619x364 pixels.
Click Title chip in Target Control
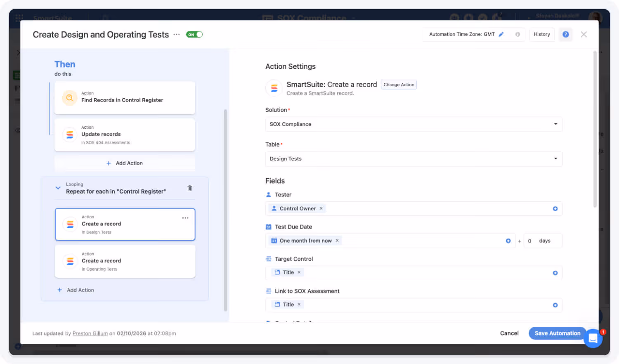[x=288, y=272]
